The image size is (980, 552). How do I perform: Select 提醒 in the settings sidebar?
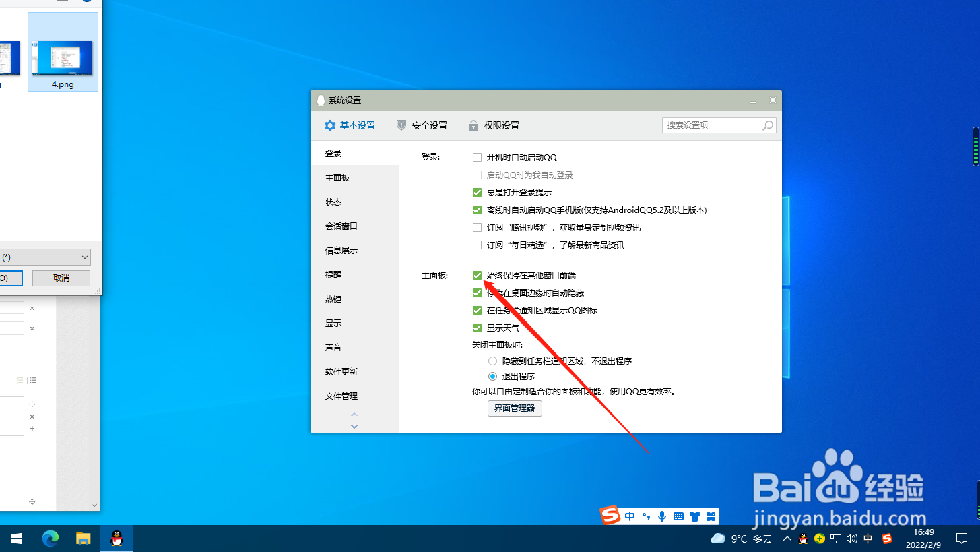pyautogui.click(x=354, y=275)
